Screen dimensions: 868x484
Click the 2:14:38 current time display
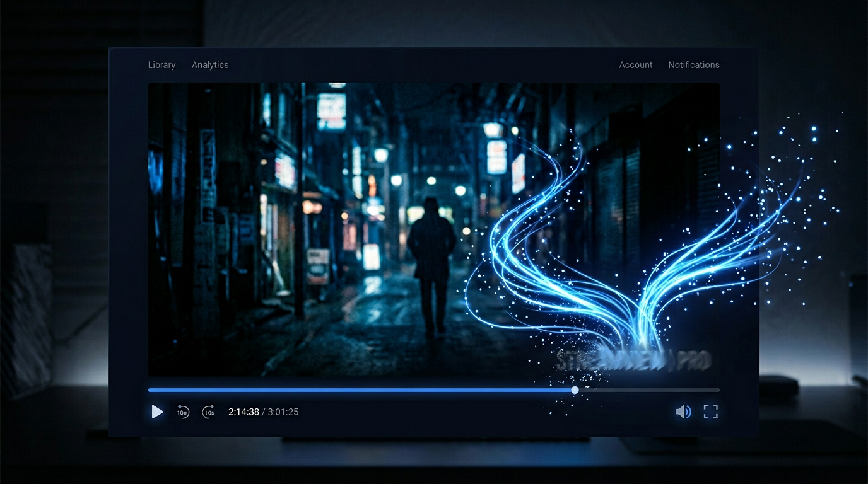click(243, 412)
